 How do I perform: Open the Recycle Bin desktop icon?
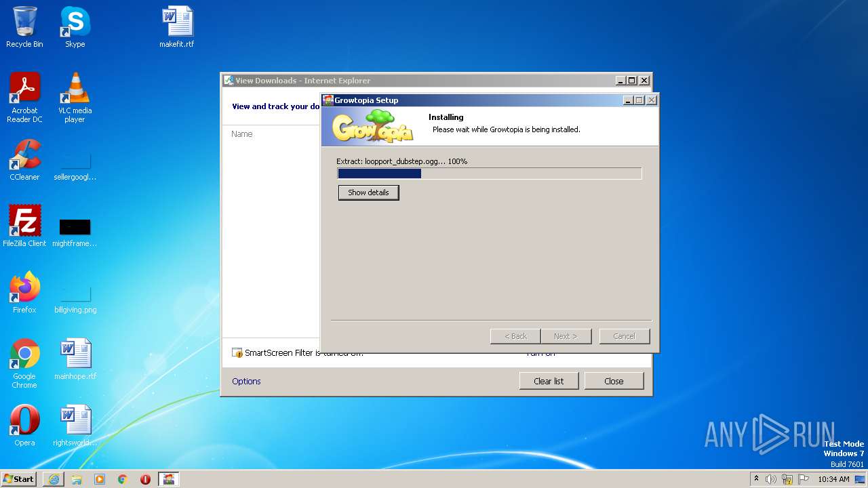tap(24, 27)
